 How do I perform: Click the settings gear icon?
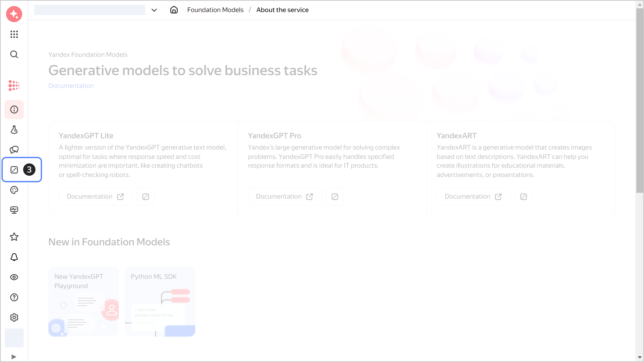click(x=14, y=317)
